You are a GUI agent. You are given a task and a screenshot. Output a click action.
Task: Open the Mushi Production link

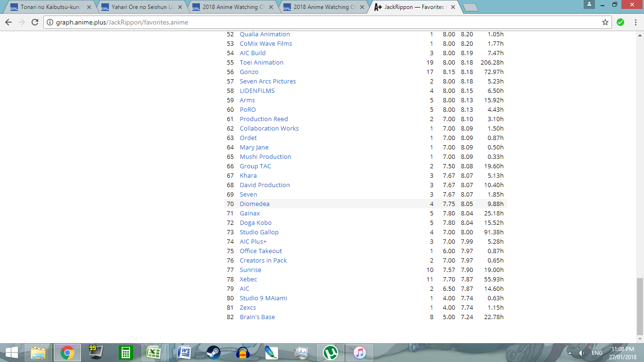coord(265,156)
